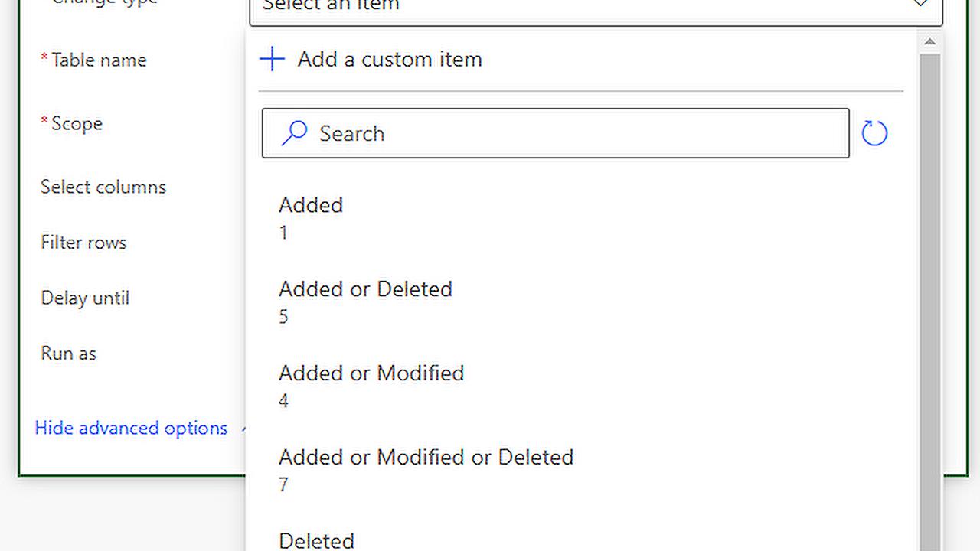Click inside the Search input field

click(x=536, y=133)
